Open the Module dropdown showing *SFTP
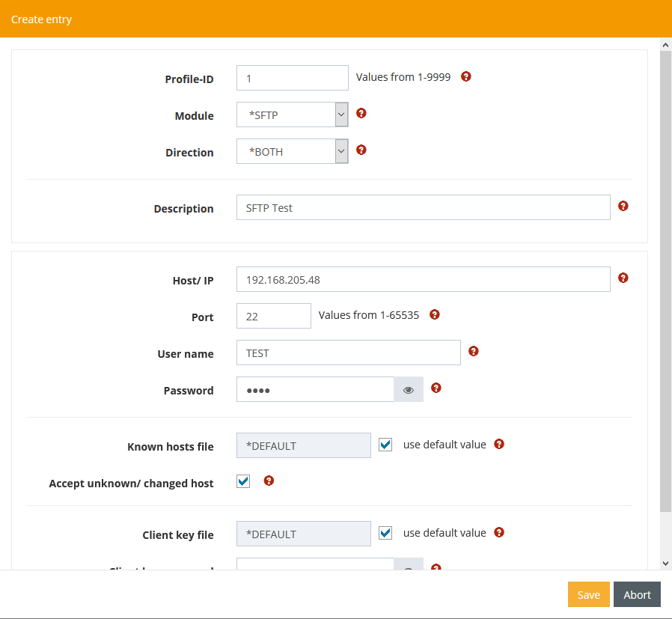Screen dimensions: 672x619 292,115
